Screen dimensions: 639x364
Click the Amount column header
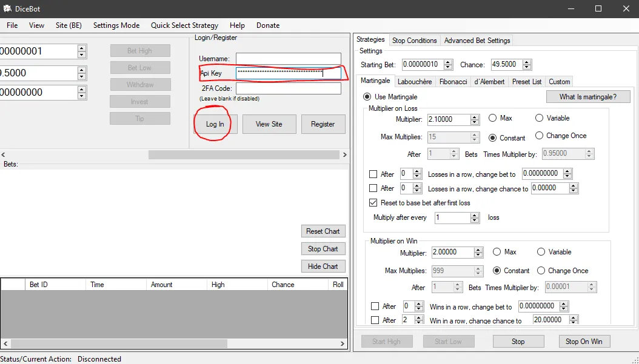pyautogui.click(x=176, y=285)
